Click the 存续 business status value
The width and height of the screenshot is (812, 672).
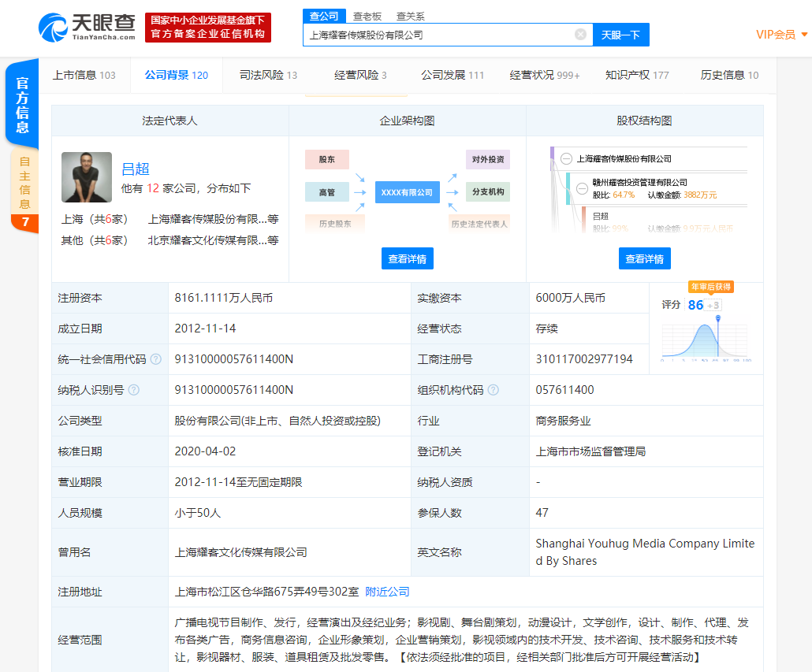(546, 329)
